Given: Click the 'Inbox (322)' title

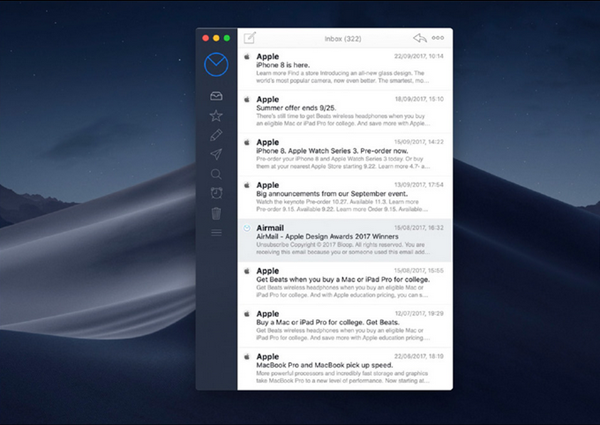Looking at the screenshot, I should click(343, 39).
